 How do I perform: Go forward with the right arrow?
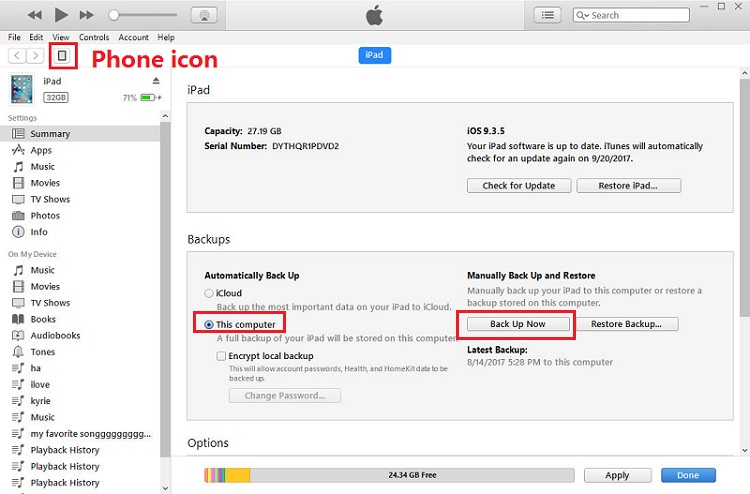coord(35,56)
